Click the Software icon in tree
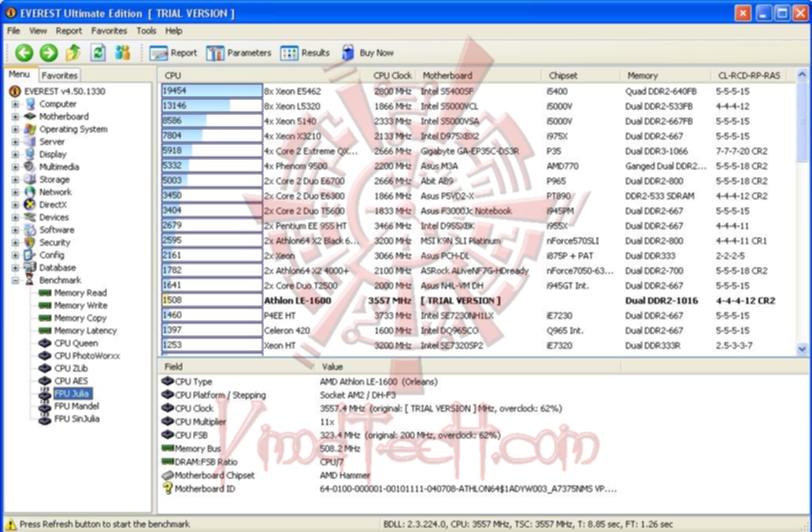The width and height of the screenshot is (812, 532). click(x=30, y=230)
